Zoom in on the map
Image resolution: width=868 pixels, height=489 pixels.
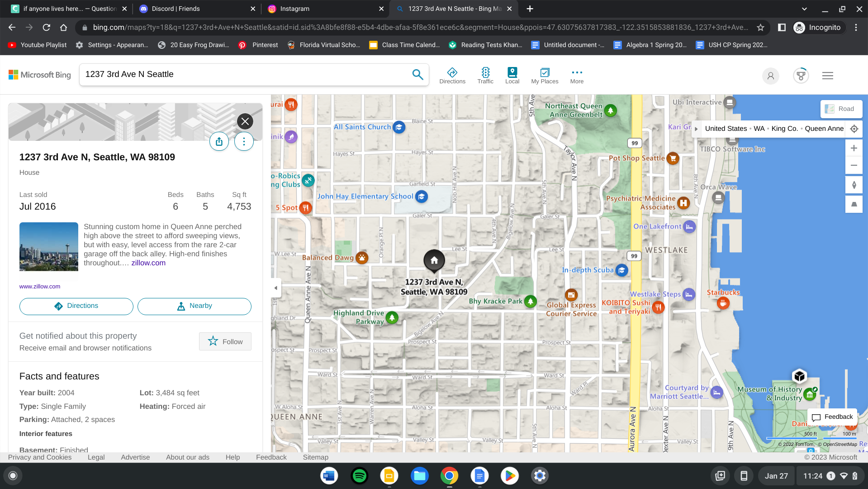pyautogui.click(x=854, y=148)
